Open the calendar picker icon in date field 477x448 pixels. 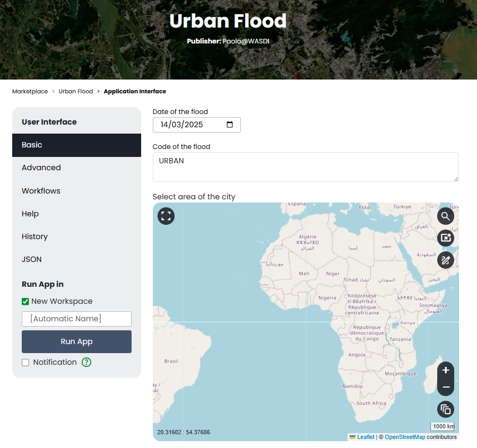click(230, 125)
